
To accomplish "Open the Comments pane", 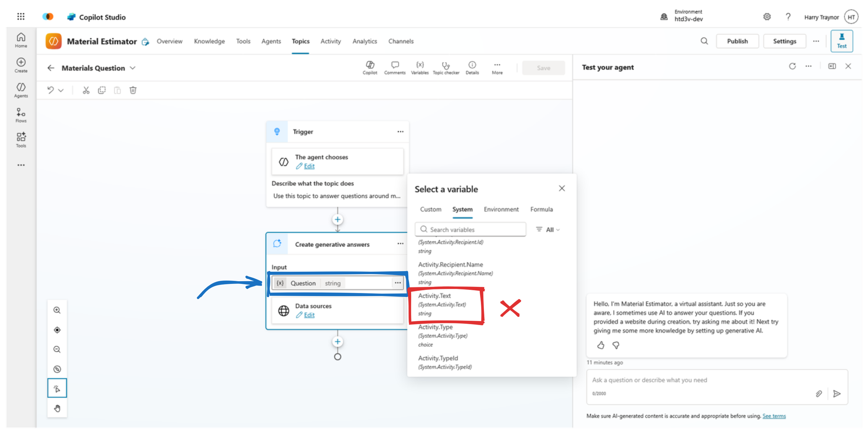I will click(395, 68).
